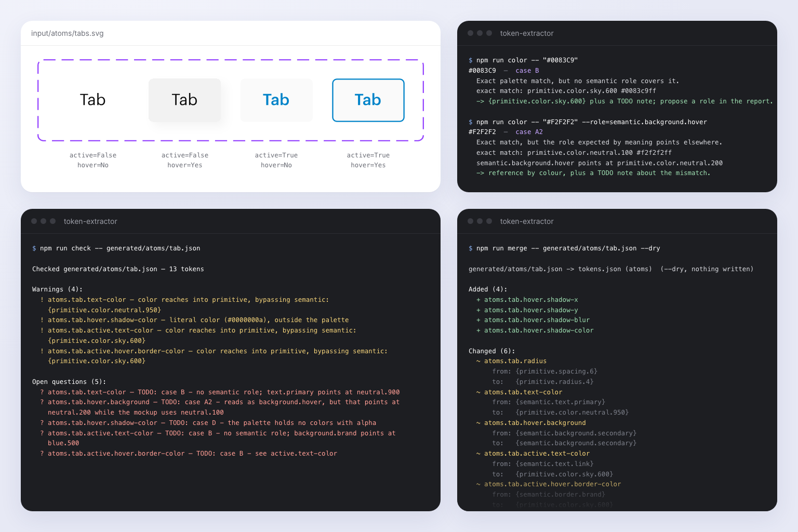Select the added atoms.tab.hover.shadow-blur entry

coord(533,320)
